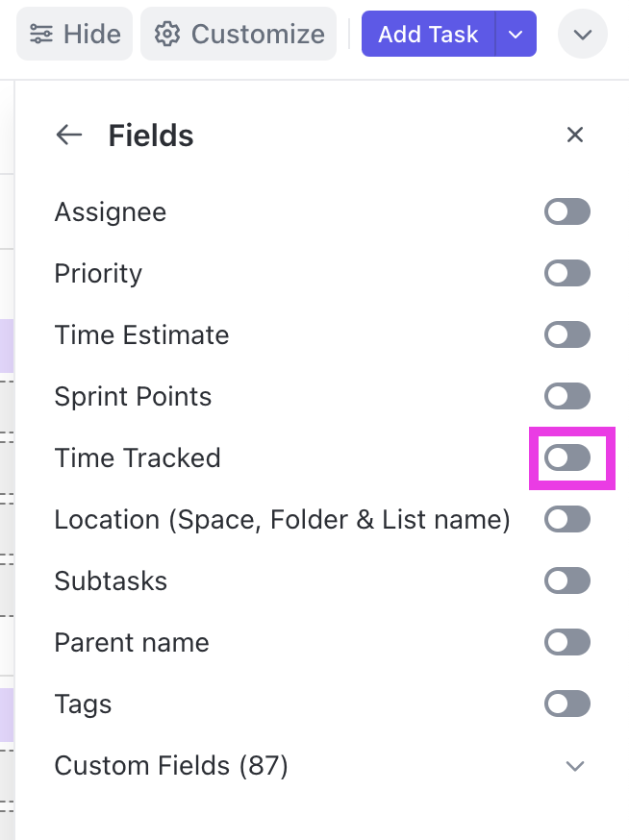
Task: Enable the Sprint Points toggle
Action: coord(566,397)
